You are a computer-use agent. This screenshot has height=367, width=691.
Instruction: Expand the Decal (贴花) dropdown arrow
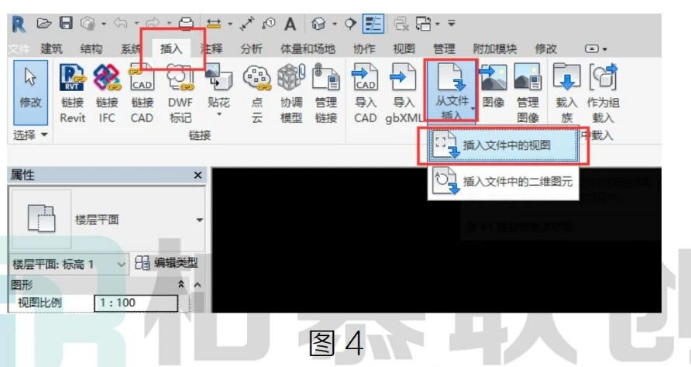219,115
